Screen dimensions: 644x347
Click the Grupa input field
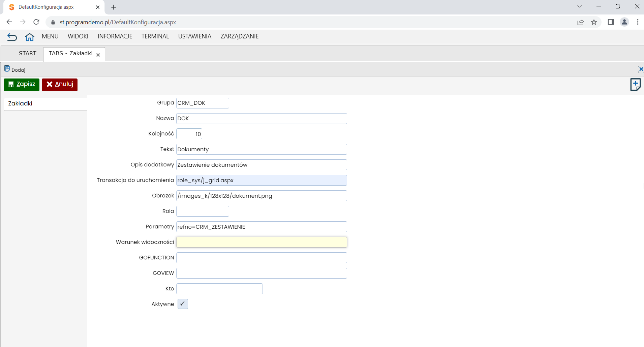tap(203, 103)
